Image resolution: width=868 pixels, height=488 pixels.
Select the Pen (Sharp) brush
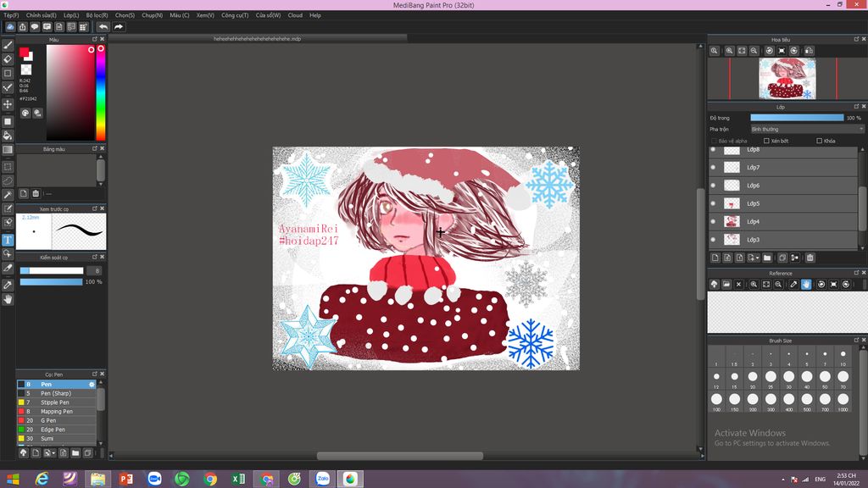click(56, 393)
